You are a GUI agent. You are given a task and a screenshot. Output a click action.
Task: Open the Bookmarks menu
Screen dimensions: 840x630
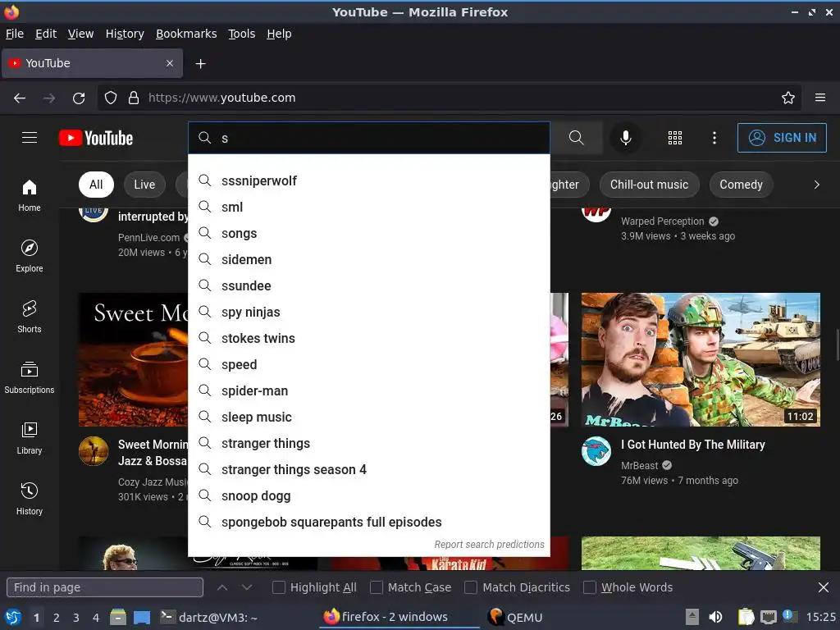coord(186,34)
